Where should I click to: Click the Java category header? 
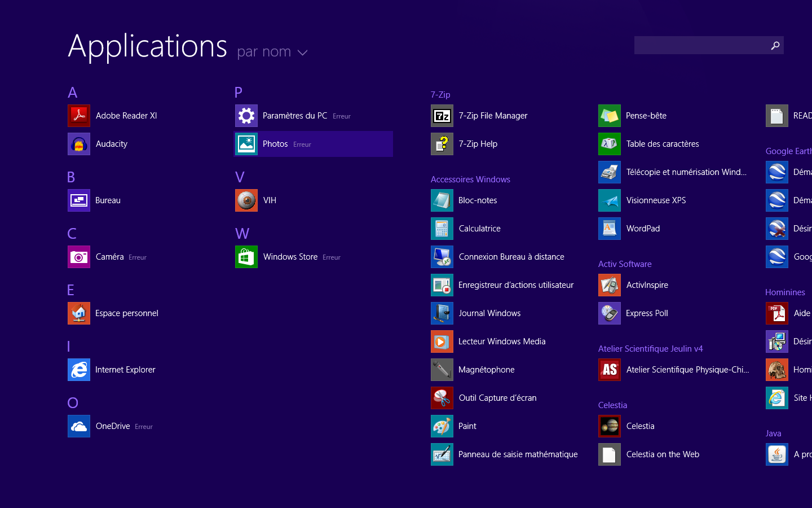pyautogui.click(x=773, y=433)
